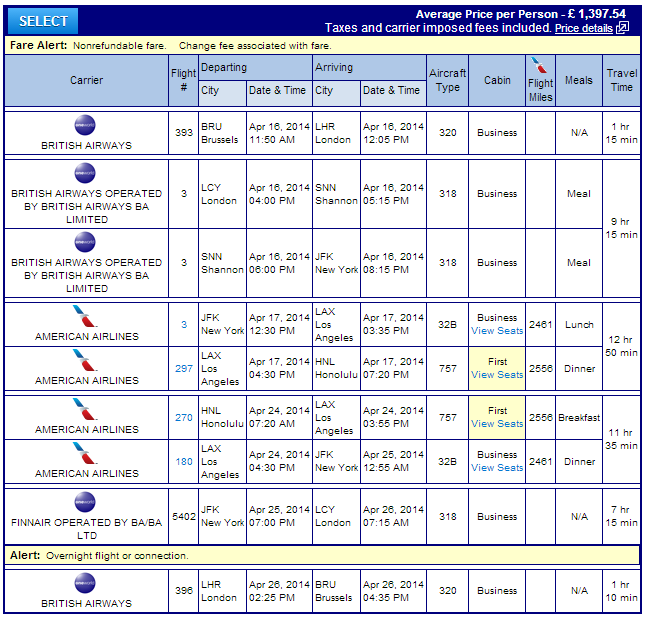Image resolution: width=647 pixels, height=619 pixels.
Task: Click the Breakfast meal cell for flight 270
Action: pos(579,418)
